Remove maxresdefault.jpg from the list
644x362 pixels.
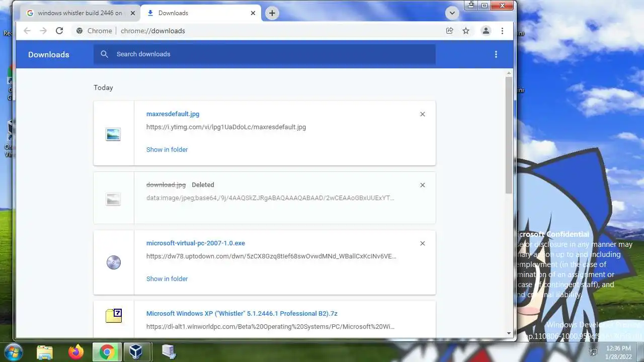[423, 114]
